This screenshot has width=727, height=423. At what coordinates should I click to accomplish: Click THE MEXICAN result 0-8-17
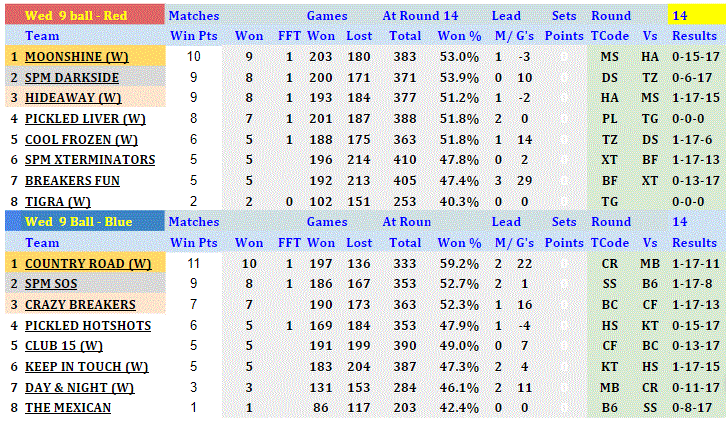coord(692,408)
